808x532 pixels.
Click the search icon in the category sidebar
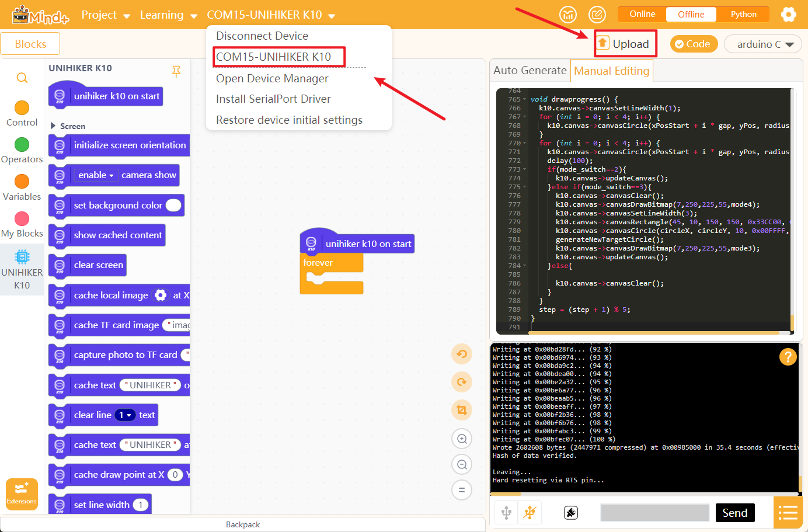[x=22, y=78]
